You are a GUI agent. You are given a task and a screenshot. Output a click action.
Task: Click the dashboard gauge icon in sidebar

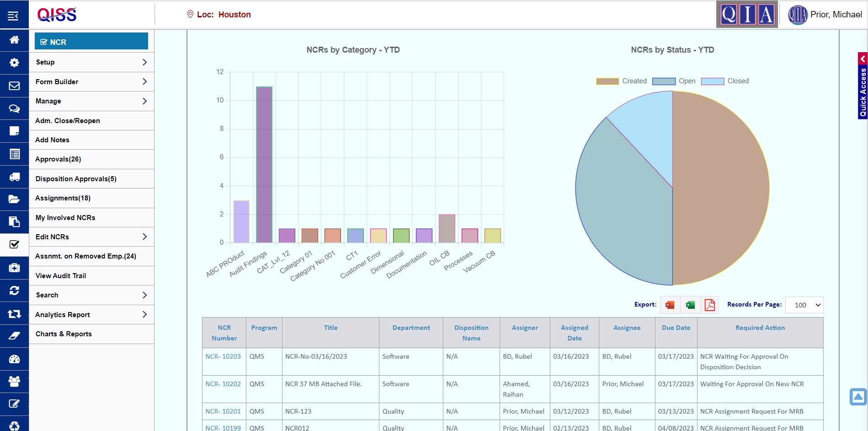tap(14, 359)
